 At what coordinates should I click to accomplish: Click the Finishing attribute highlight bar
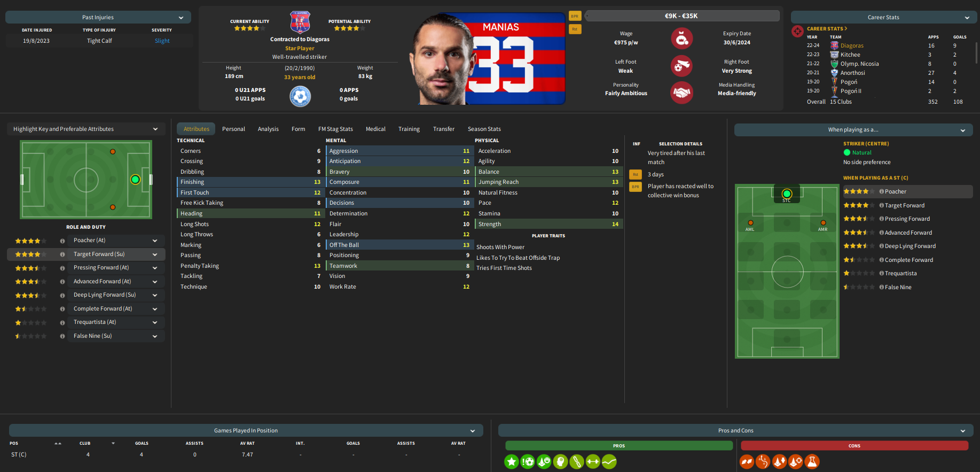(x=250, y=182)
